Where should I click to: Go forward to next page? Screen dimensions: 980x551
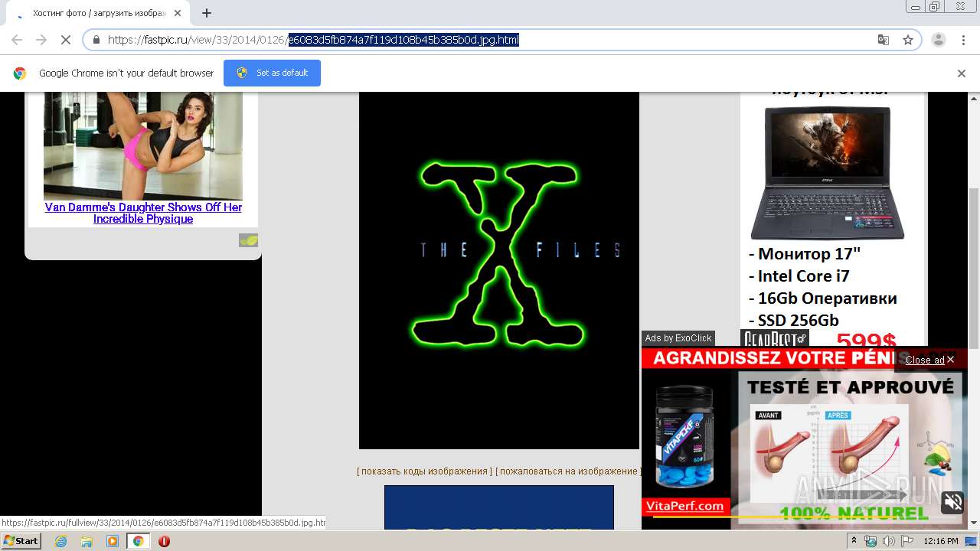pyautogui.click(x=41, y=40)
